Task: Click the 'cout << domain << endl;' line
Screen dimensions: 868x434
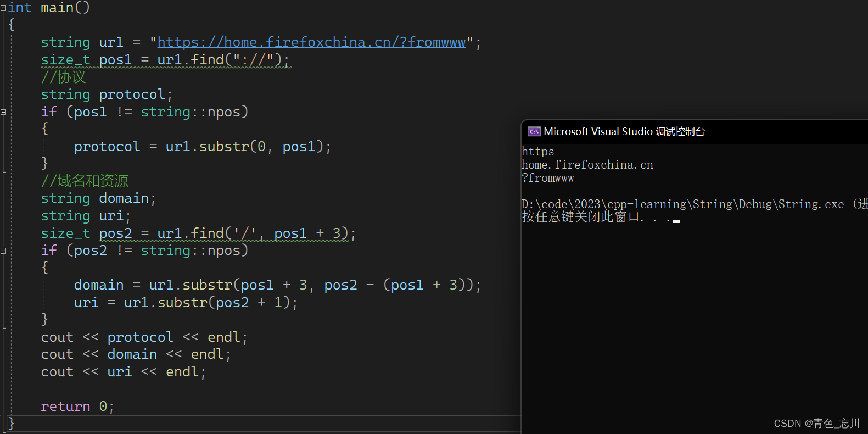Action: click(x=136, y=354)
